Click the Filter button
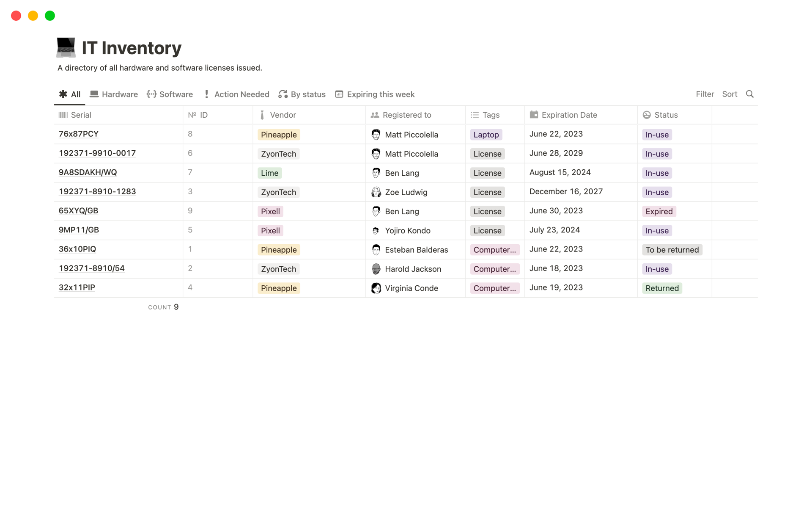 (x=705, y=94)
